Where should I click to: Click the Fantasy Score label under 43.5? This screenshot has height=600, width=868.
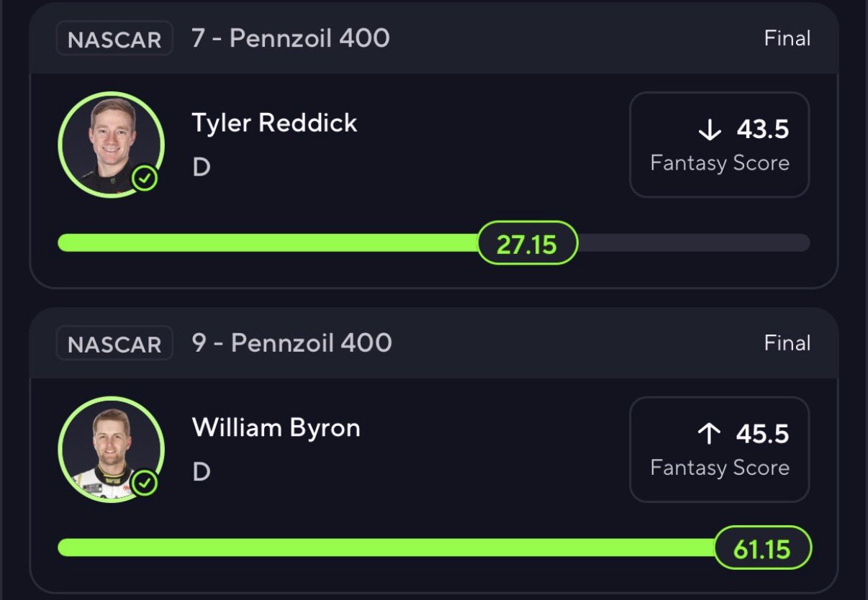tap(720, 163)
